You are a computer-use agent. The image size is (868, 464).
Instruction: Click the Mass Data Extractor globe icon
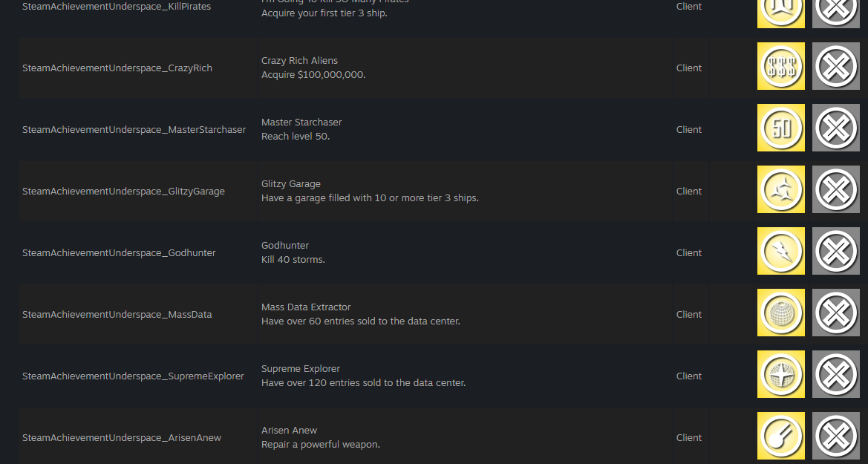click(780, 313)
